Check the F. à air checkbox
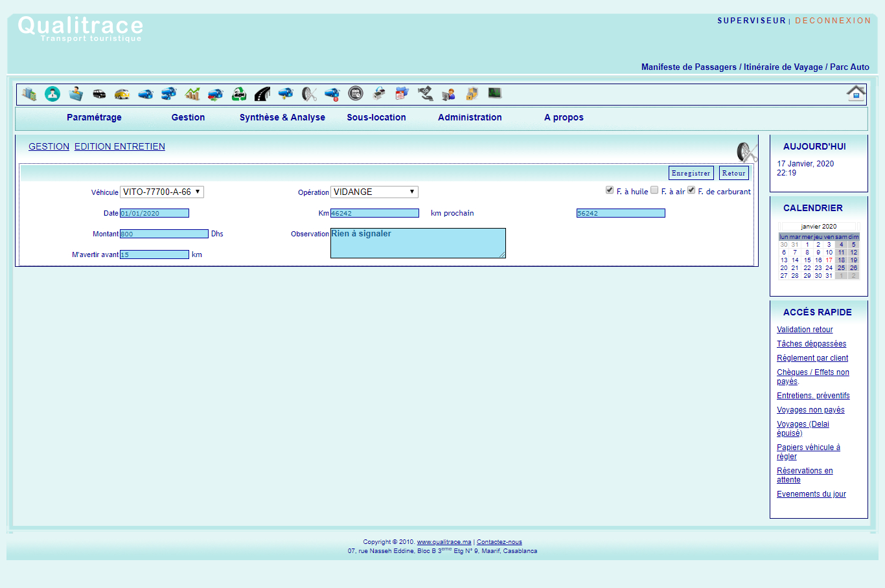This screenshot has height=588, width=885. click(x=654, y=190)
